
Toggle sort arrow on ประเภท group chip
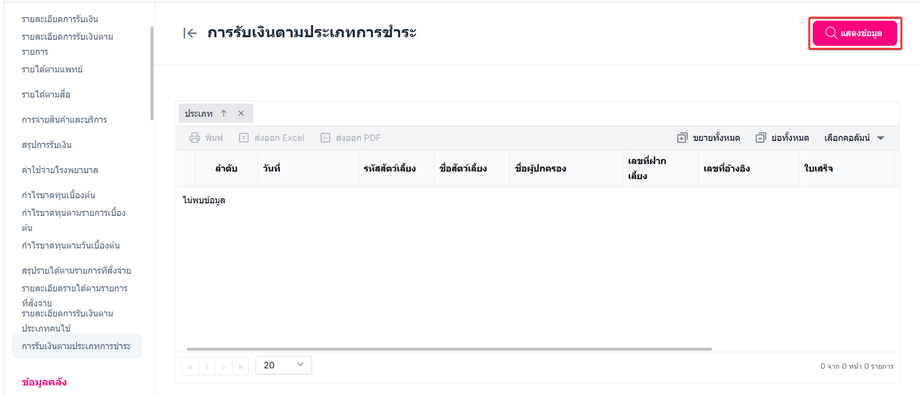click(224, 113)
